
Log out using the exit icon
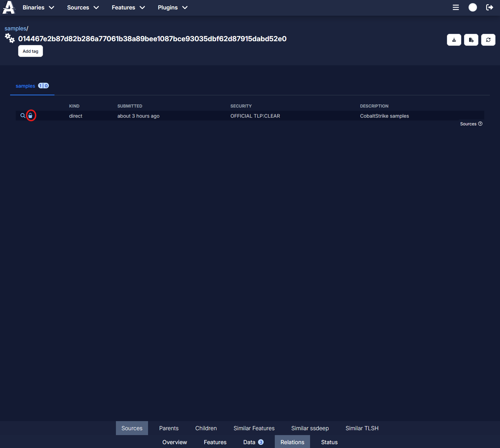point(490,7)
